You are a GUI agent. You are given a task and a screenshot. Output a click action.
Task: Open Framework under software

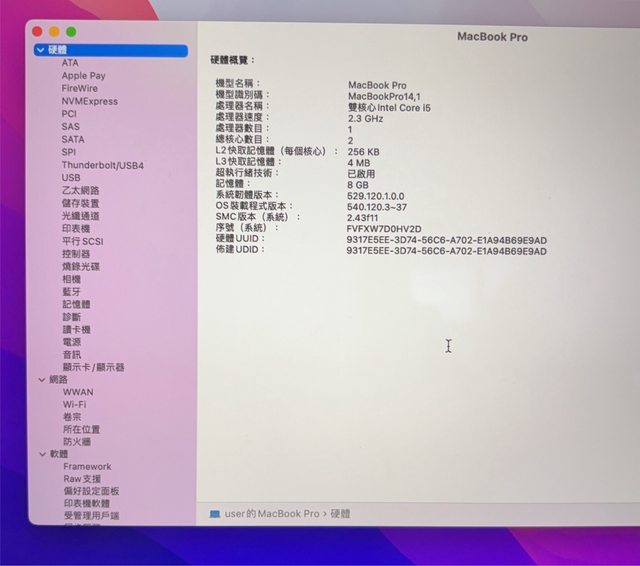click(87, 466)
